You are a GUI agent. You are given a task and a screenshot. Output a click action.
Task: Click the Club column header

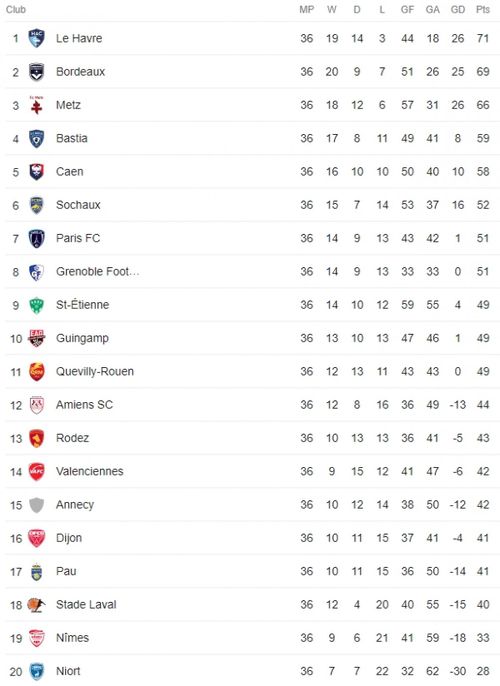[16, 10]
